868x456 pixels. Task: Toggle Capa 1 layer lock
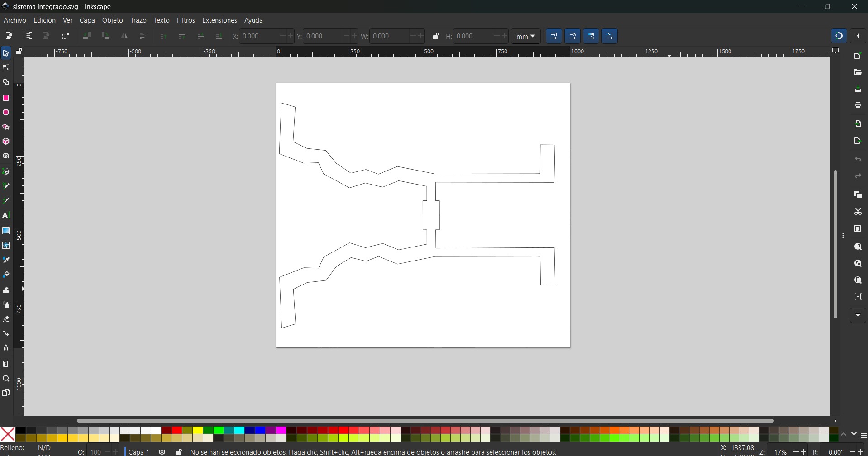click(x=179, y=452)
